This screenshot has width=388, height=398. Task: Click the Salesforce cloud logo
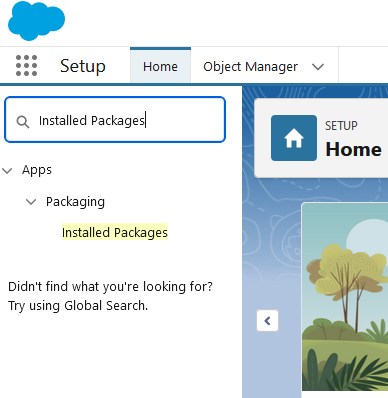36,21
